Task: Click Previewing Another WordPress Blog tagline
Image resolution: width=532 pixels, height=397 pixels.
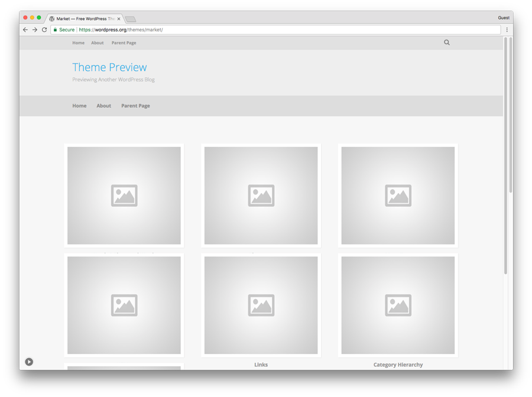Action: (113, 80)
